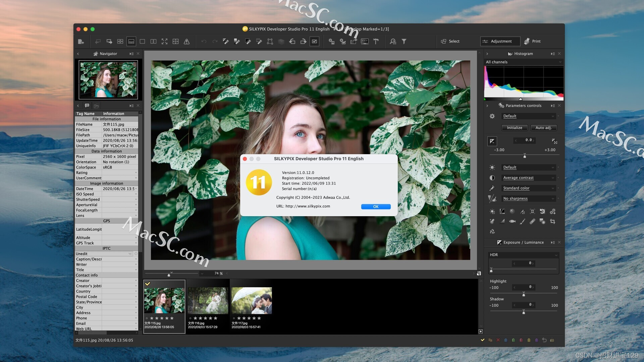Select the spotting bandage tool icon
644x362 pixels.
(x=532, y=222)
